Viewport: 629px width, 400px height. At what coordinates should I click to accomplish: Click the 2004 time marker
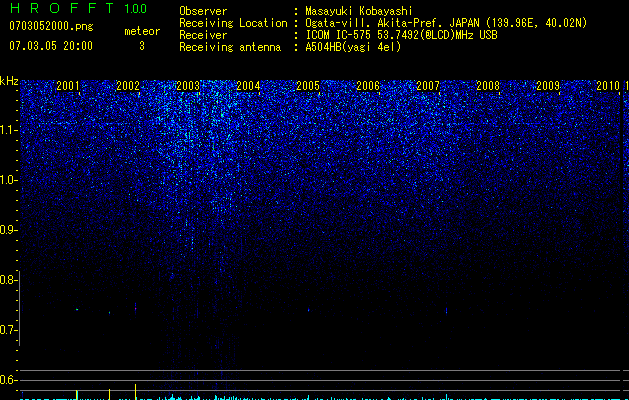pos(248,85)
